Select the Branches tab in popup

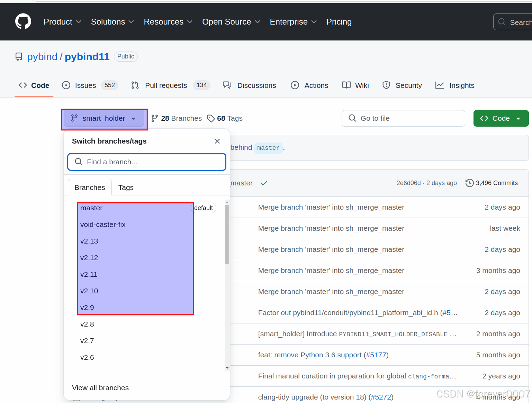click(90, 187)
